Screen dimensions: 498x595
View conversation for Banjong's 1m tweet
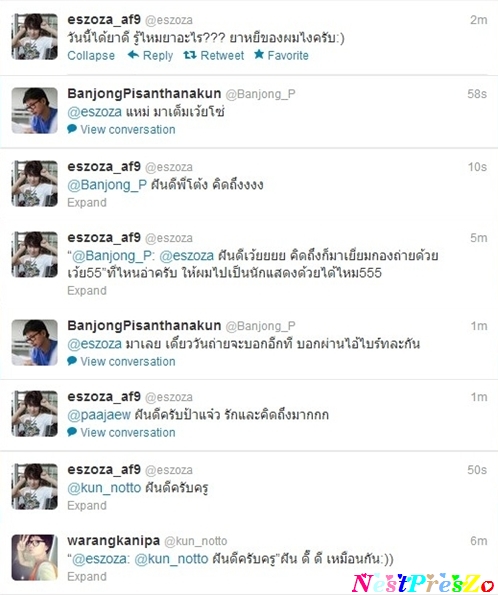click(x=128, y=361)
